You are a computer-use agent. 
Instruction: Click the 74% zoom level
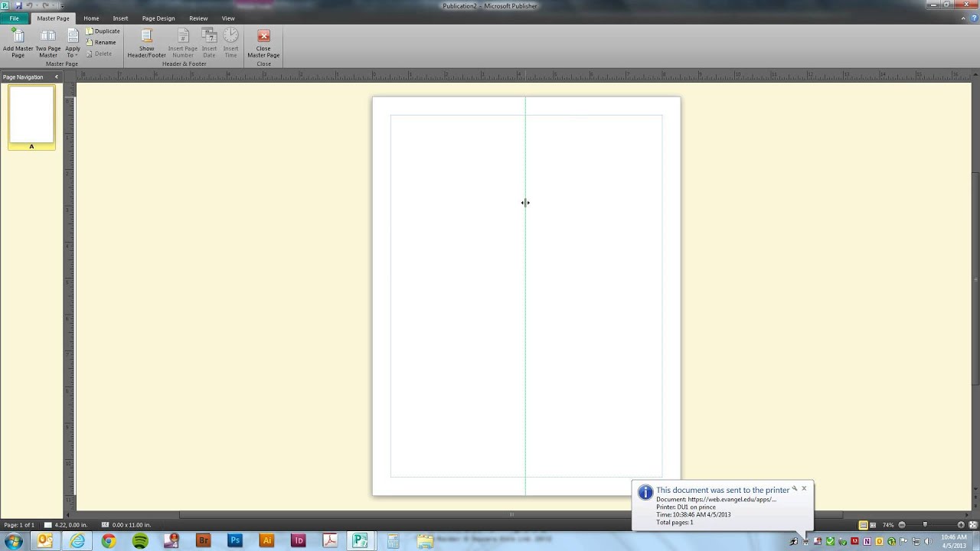pos(888,525)
